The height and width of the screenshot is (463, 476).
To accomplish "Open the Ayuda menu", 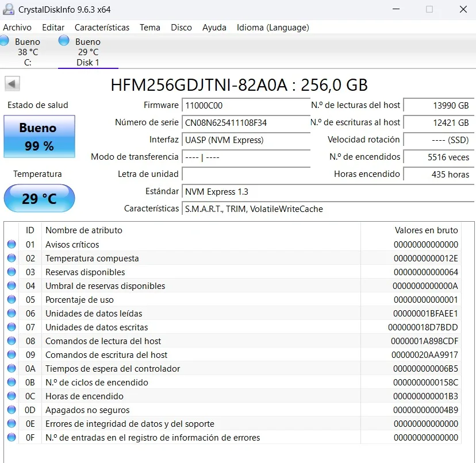I will click(214, 28).
